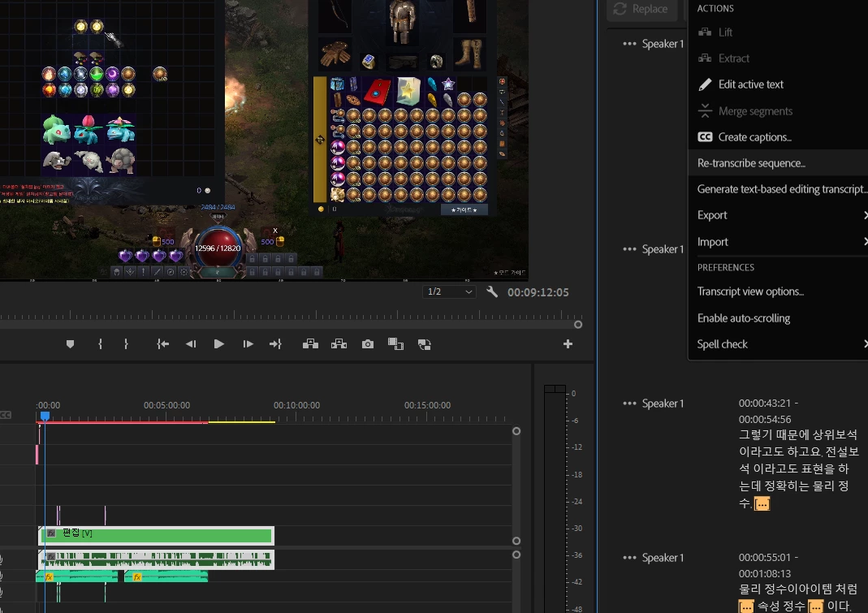Select the audio clip under 편집 clip
This screenshot has width=868, height=613.
156,559
